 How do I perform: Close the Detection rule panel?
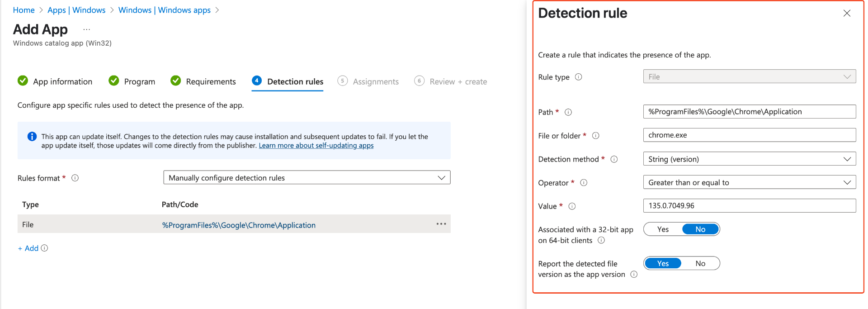click(847, 14)
